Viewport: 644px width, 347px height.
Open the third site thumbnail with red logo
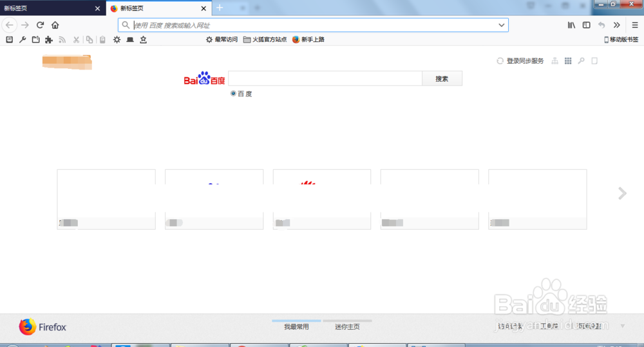[x=322, y=199]
